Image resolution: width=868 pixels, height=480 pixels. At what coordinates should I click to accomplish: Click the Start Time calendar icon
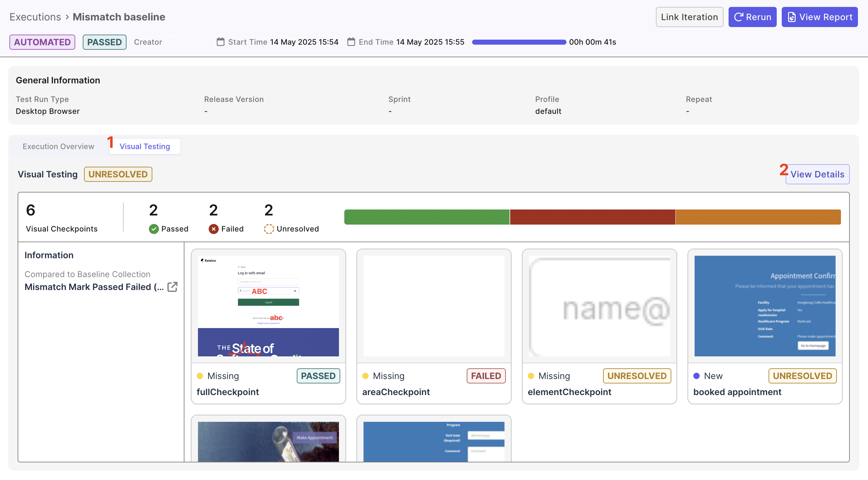220,42
